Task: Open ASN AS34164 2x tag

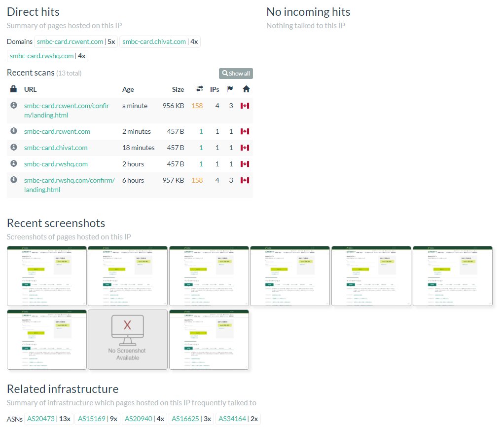Action: coord(238,419)
